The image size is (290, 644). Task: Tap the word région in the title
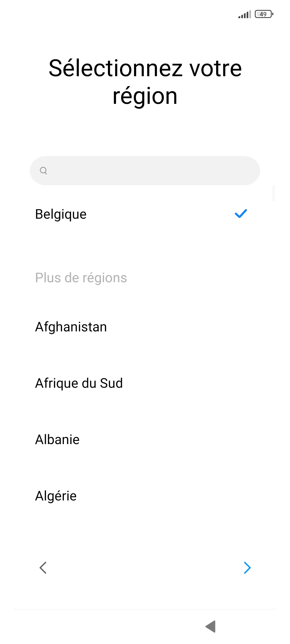coord(145,96)
